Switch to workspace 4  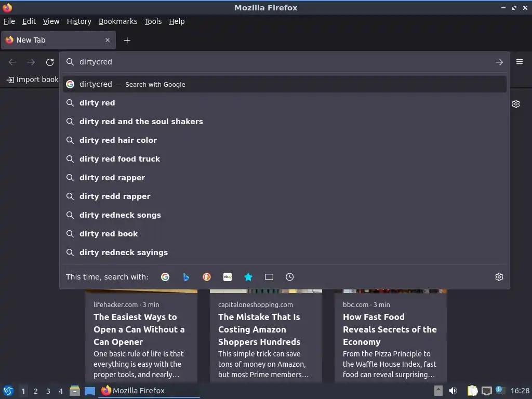61,391
